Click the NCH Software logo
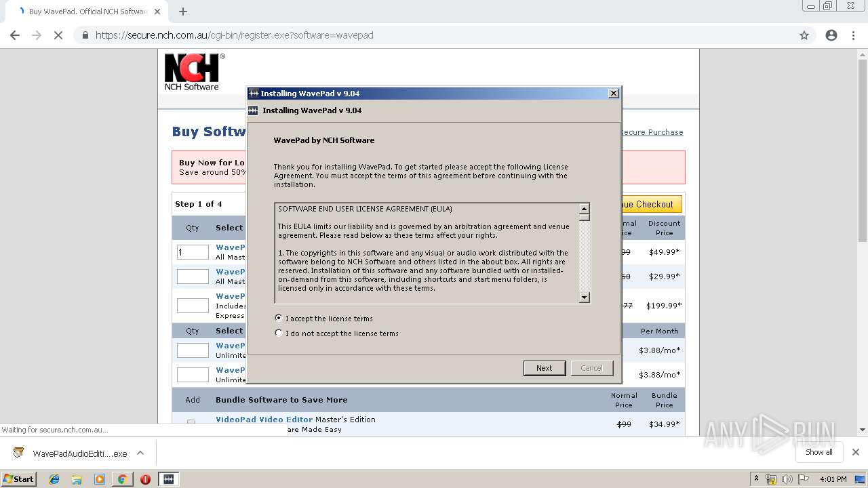The height and width of the screenshot is (488, 868). 194,72
